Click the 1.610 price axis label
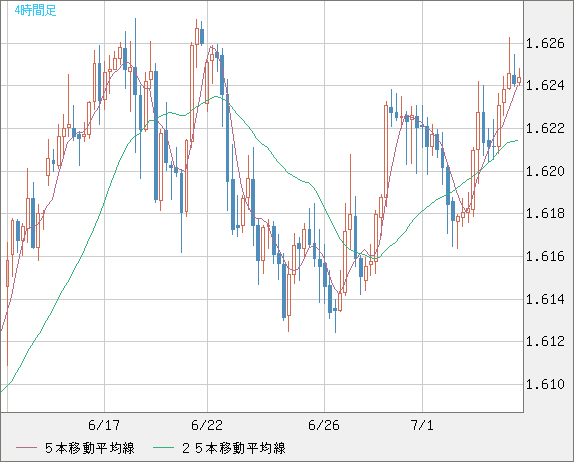 545,384
